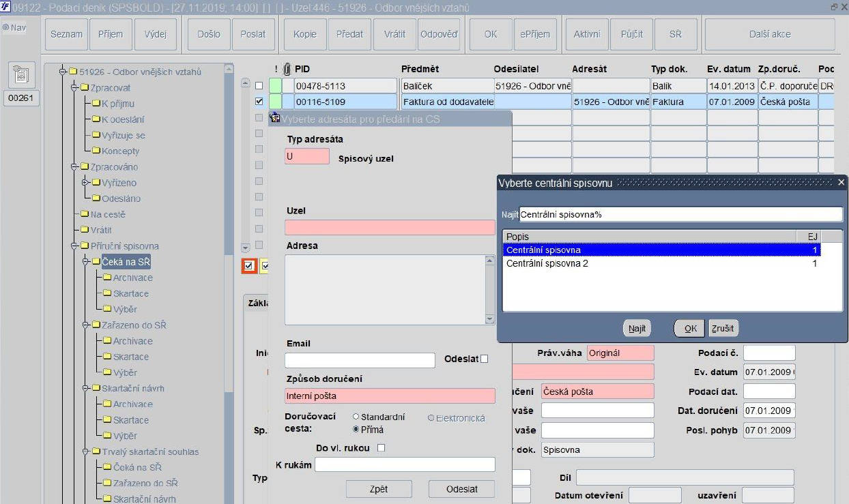Collapse the Příruční spisovna tree node
This screenshot has width=849, height=504.
coord(74,246)
